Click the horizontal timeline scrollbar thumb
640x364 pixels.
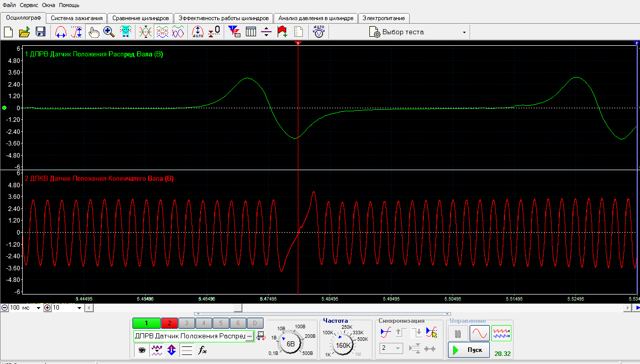pos(238,308)
